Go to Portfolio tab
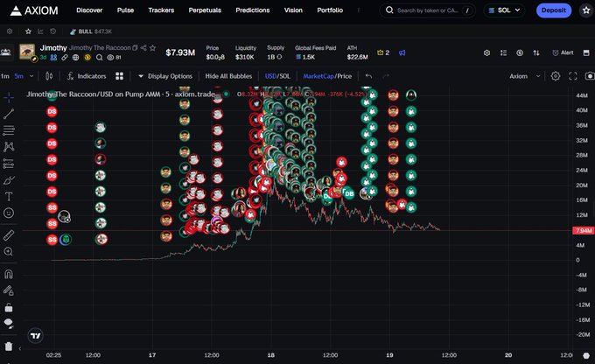Screen dimensions: 595x364 click(330, 10)
